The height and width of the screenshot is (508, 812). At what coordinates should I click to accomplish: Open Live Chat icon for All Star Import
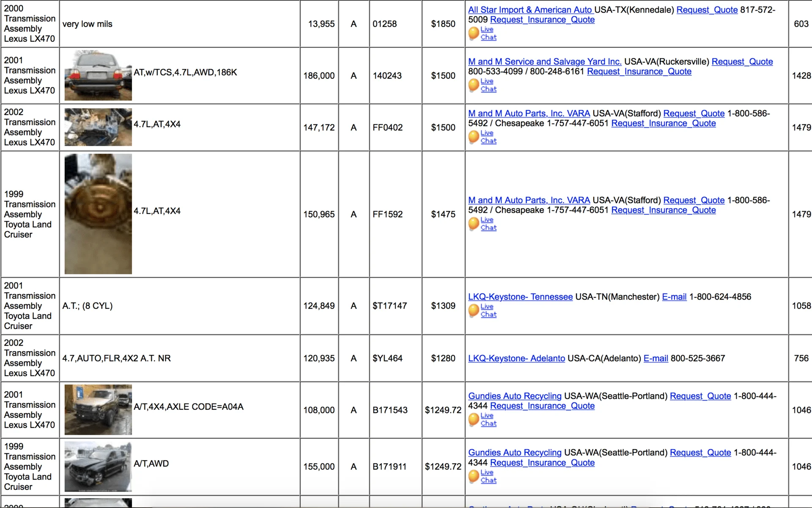pos(483,33)
